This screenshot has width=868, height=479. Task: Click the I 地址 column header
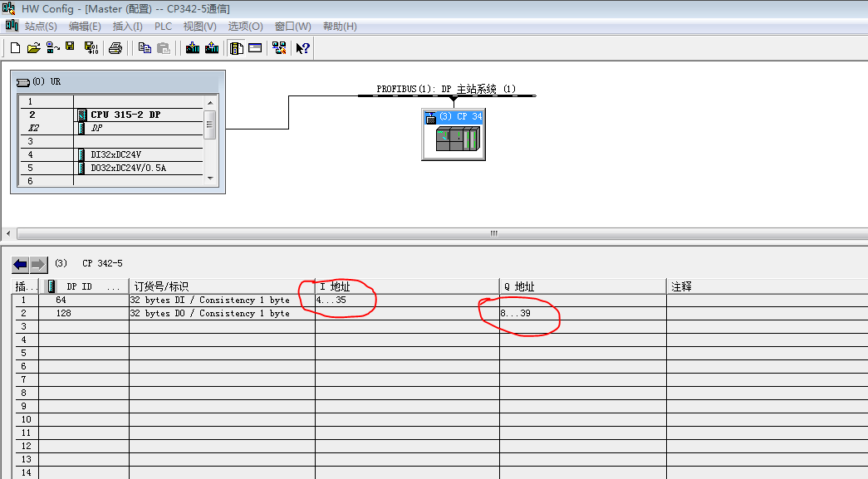pyautogui.click(x=407, y=286)
